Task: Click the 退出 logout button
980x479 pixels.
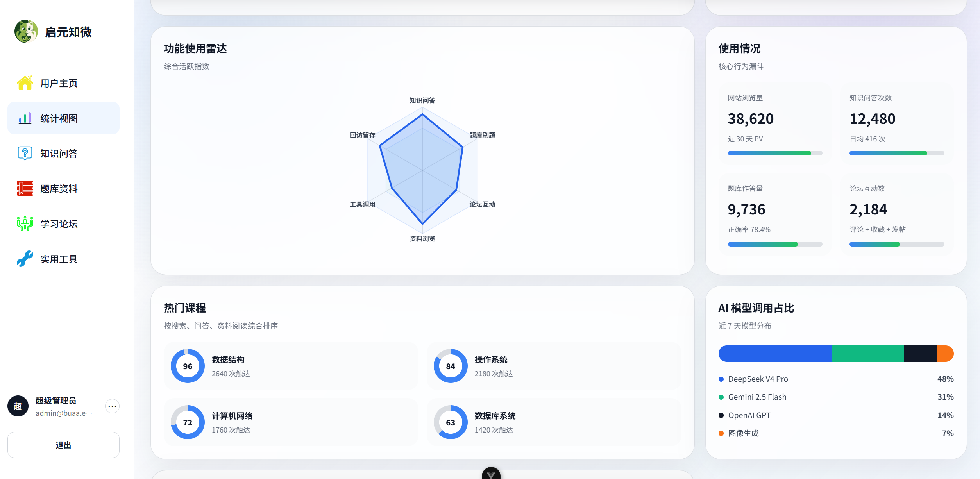Action: click(x=63, y=445)
